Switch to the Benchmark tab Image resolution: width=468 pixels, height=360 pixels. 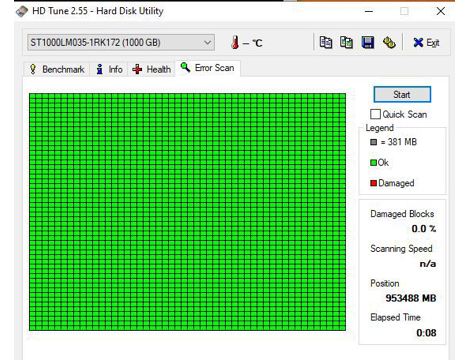pos(57,69)
